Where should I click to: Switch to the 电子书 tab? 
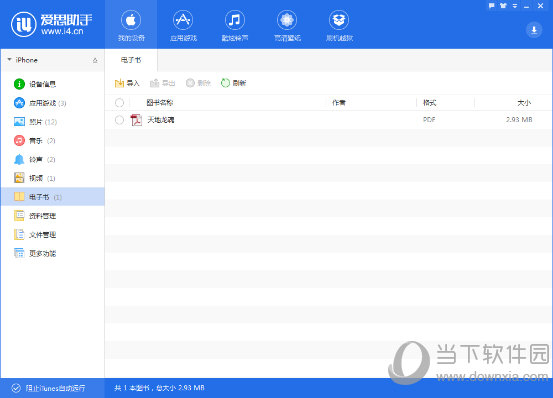[x=131, y=60]
